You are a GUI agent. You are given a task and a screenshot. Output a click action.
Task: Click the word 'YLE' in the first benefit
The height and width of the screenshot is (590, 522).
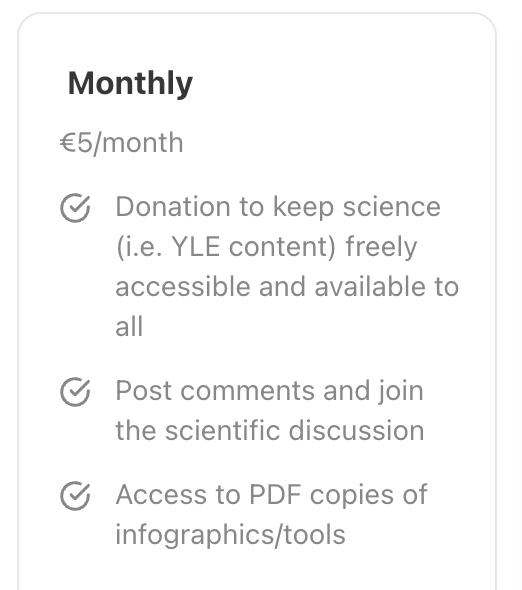[195, 247]
